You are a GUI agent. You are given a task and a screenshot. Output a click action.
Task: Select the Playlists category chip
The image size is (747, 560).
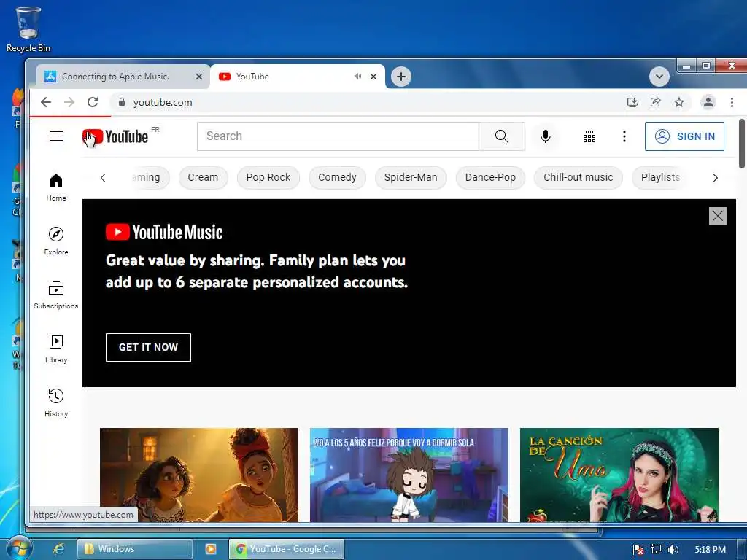pyautogui.click(x=660, y=178)
